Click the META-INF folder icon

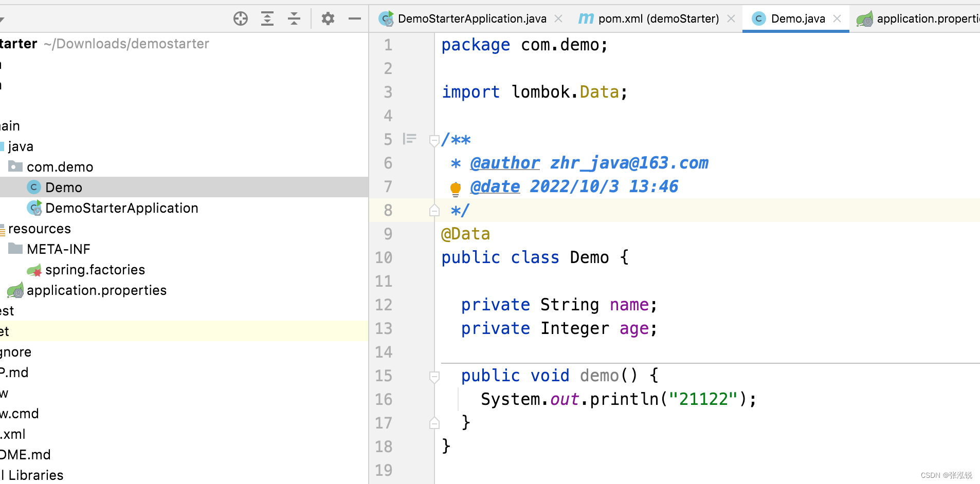pos(15,249)
